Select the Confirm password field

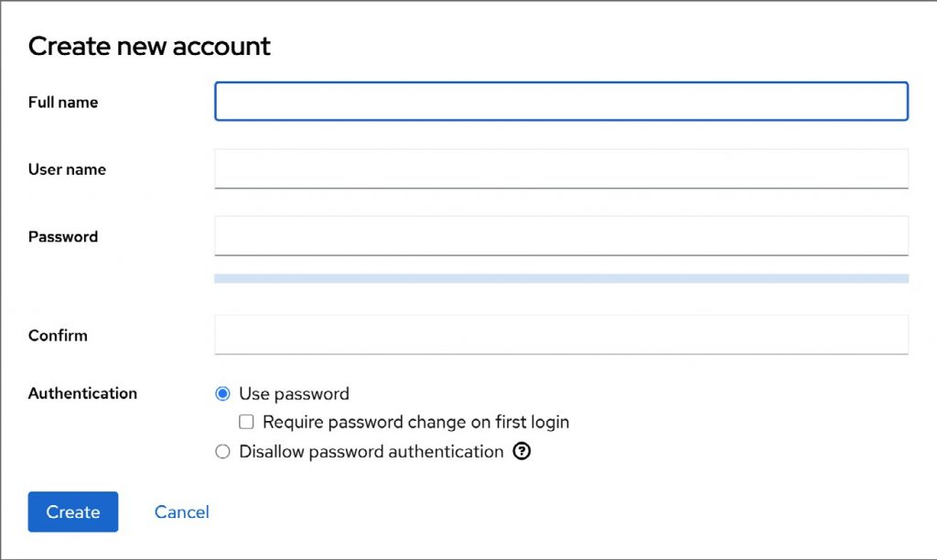[x=561, y=334]
